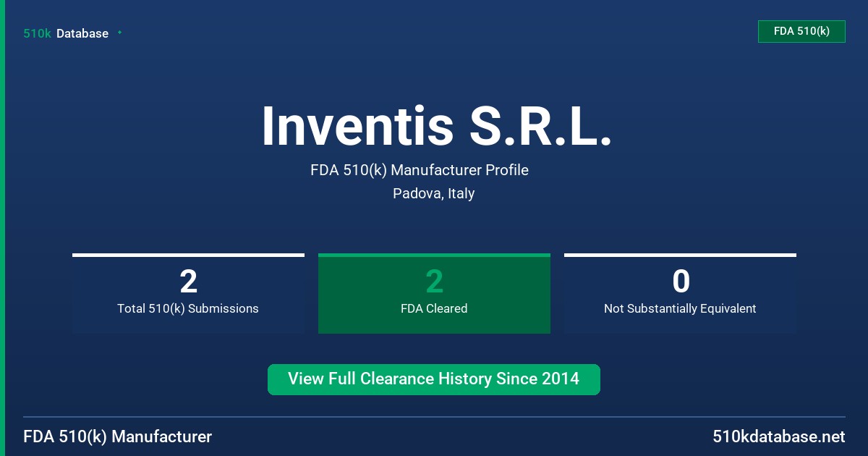Click the Inventis S.R.L. heading
The image size is (868, 456).
pos(437,126)
